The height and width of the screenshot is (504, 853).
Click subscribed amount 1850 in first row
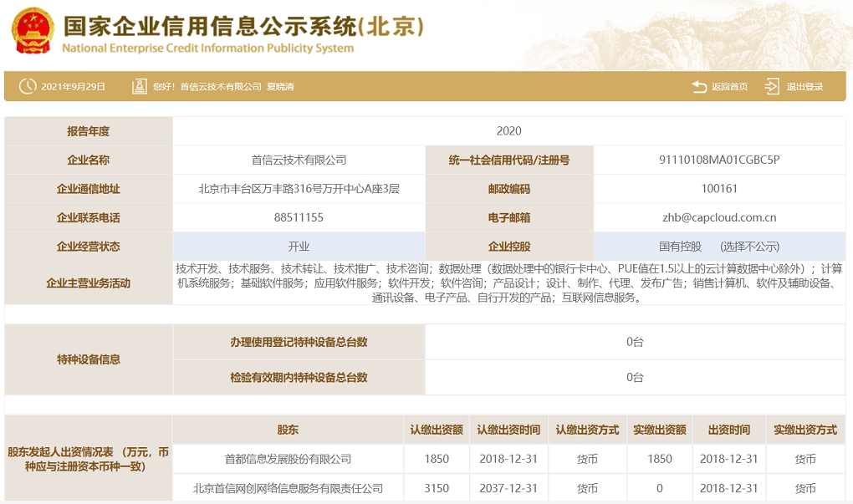click(x=437, y=459)
